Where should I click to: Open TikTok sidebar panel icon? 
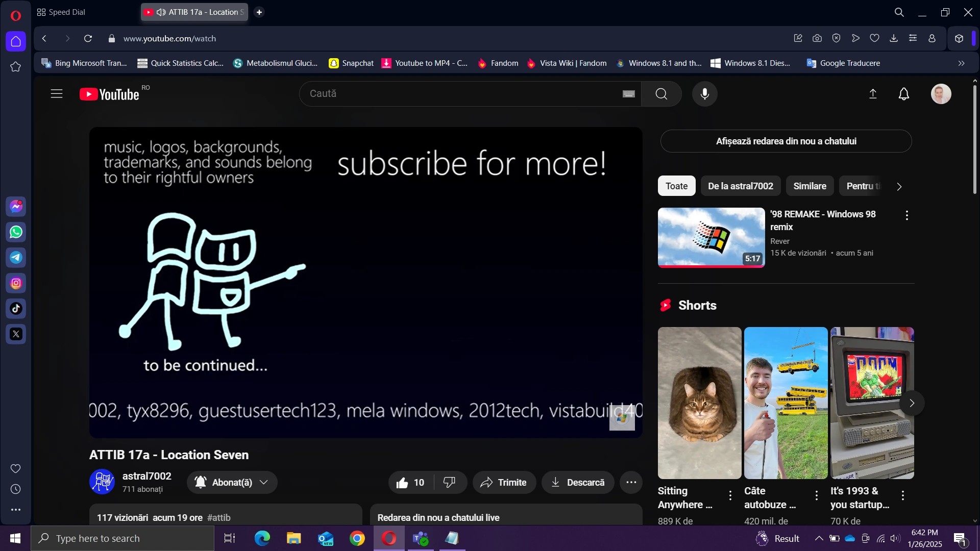[16, 309]
